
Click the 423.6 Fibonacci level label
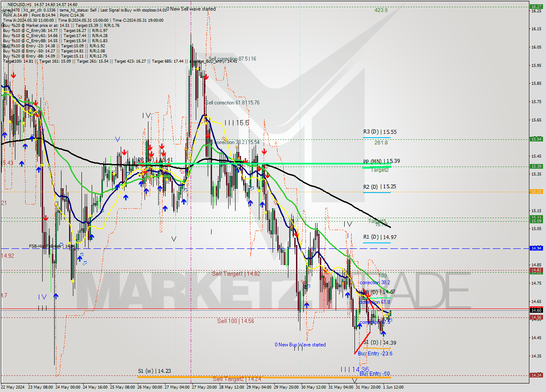381,10
